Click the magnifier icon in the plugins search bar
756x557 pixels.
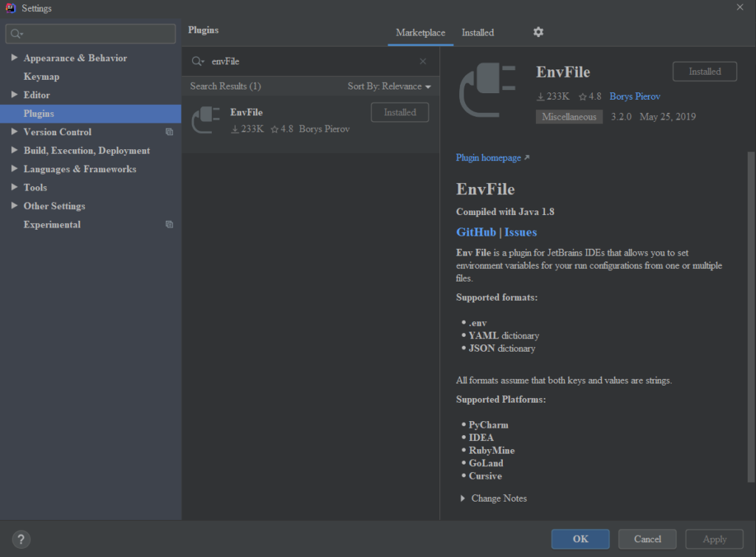(x=196, y=61)
